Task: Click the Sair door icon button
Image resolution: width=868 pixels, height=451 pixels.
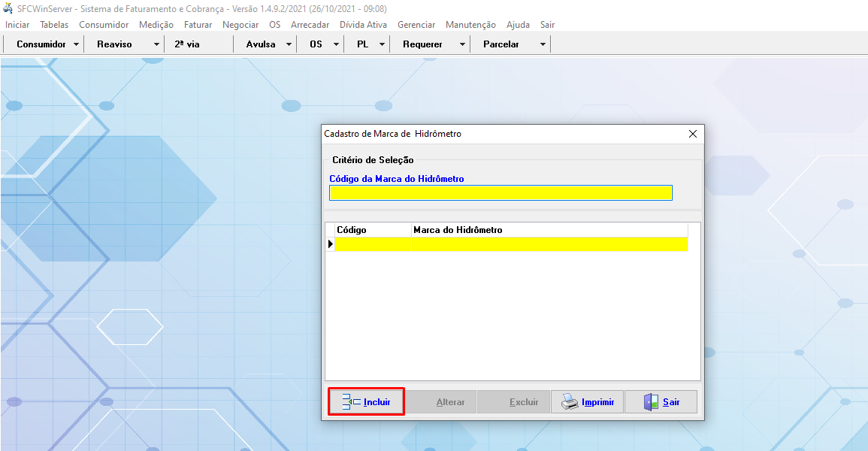Action: click(661, 402)
